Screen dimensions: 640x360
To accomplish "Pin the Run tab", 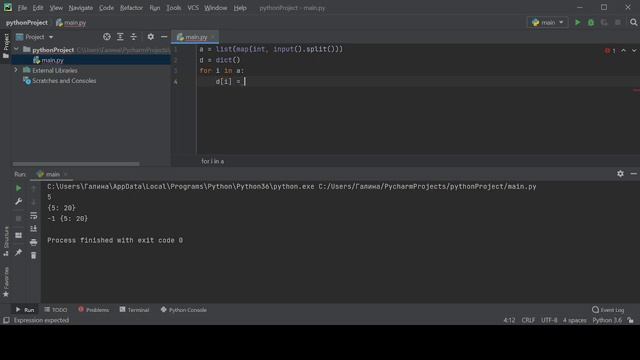I will point(18,253).
